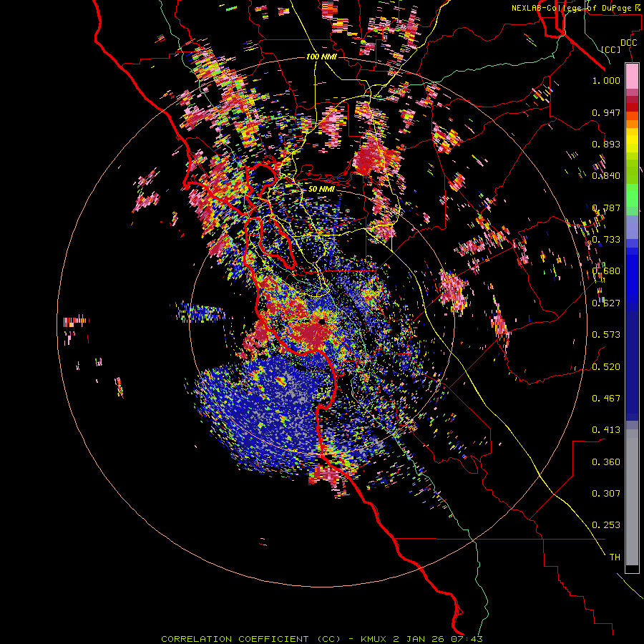
Task: Click the pink top segment of the color bar
Action: point(632,76)
